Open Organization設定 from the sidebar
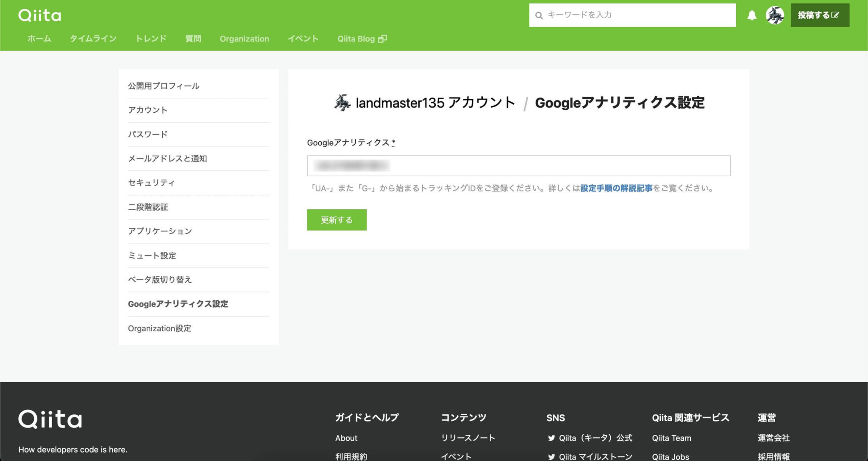The width and height of the screenshot is (868, 461). tap(159, 328)
